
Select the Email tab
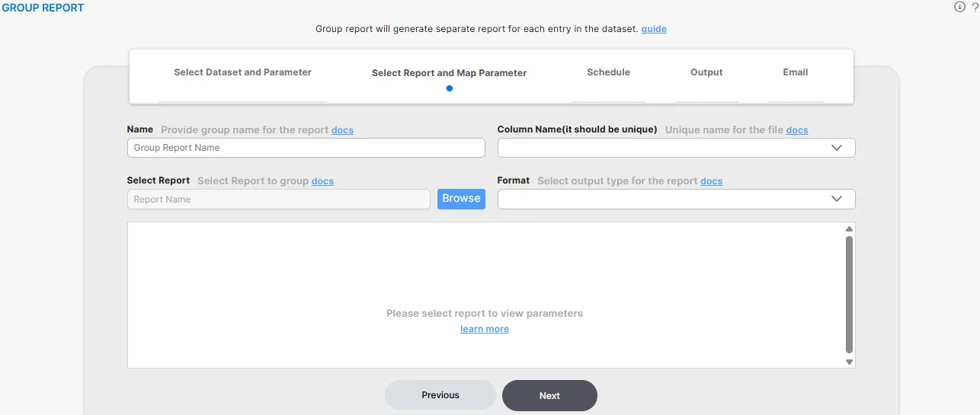click(x=795, y=72)
